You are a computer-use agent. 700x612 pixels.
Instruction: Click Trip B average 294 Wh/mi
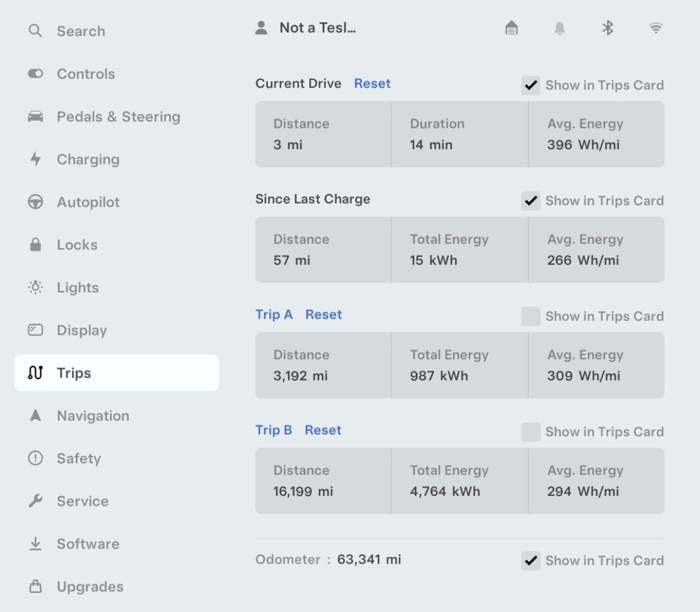coord(583,491)
